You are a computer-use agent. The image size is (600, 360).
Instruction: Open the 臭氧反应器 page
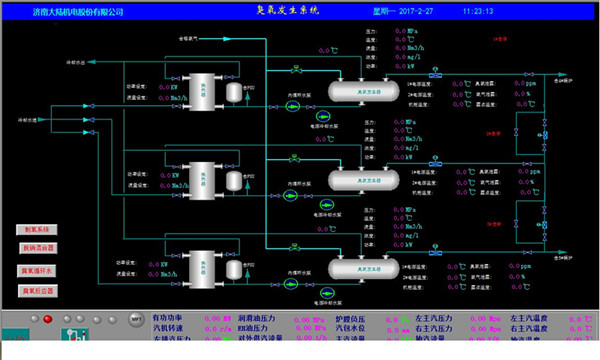pyautogui.click(x=38, y=291)
